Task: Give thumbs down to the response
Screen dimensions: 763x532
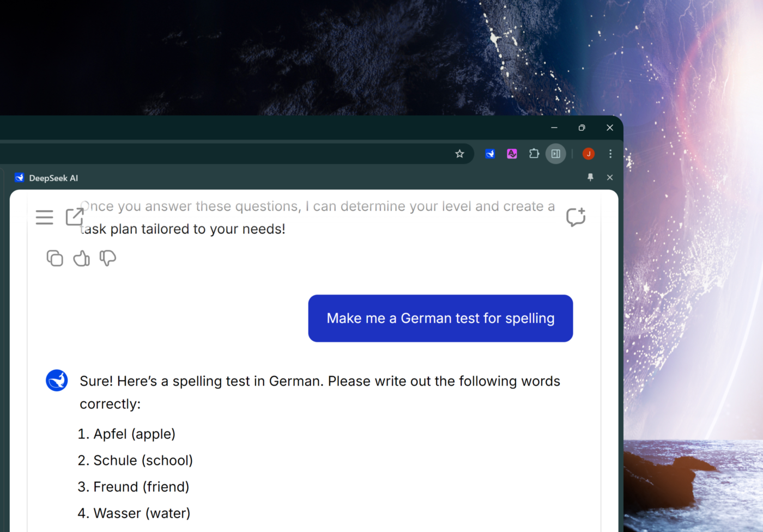Action: [x=108, y=258]
